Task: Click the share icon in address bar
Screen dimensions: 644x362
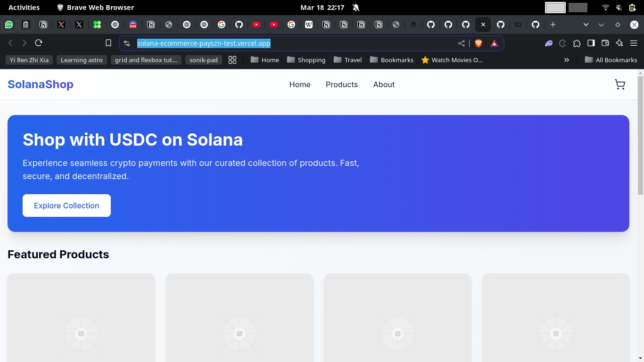Action: [x=462, y=43]
